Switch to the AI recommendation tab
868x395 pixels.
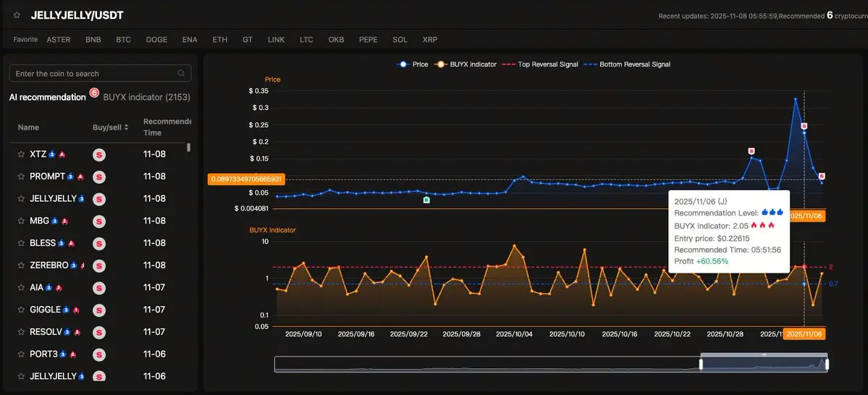tap(48, 98)
